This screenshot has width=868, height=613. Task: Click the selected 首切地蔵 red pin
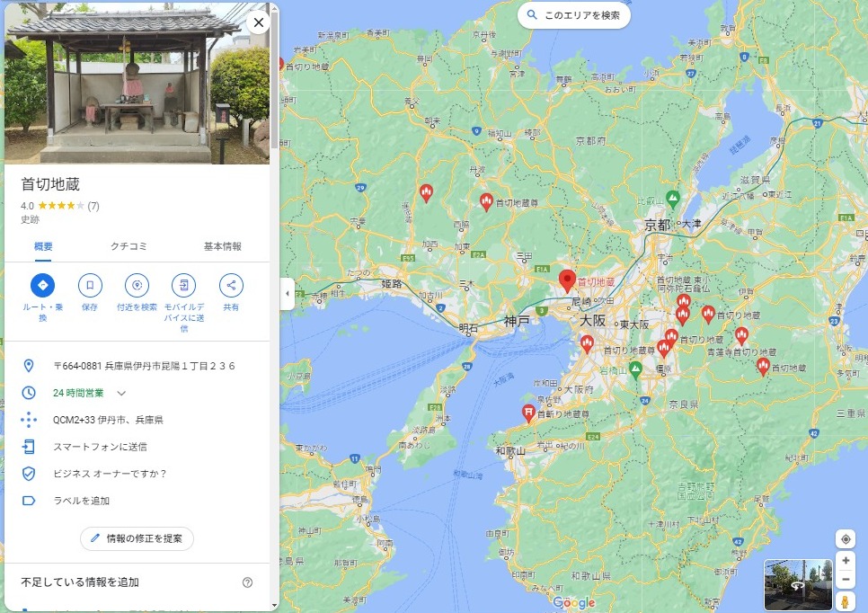point(567,281)
